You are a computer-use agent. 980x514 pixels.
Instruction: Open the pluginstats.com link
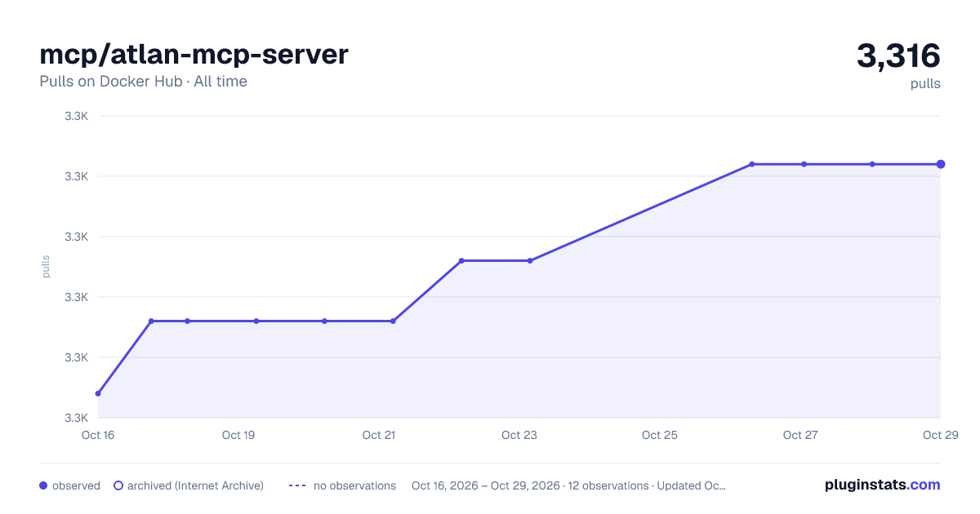tap(883, 485)
